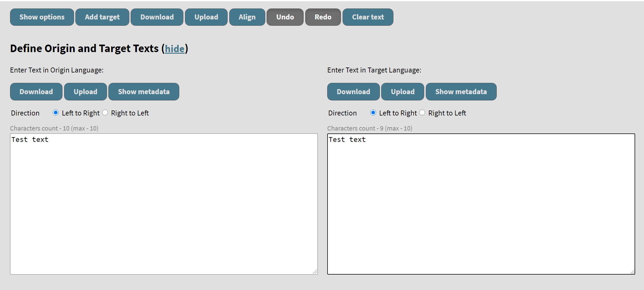Upload a file for the target text
The height and width of the screenshot is (290, 644).
coord(403,92)
